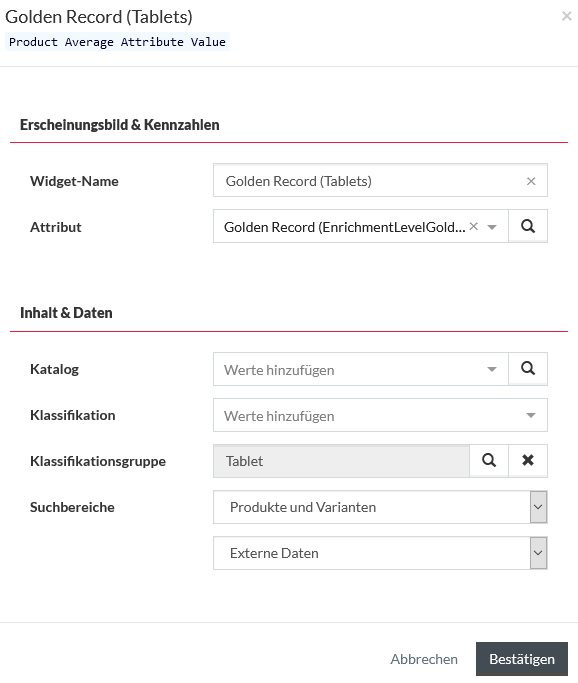Click the Bestätigen button
Image resolution: width=578 pixels, height=683 pixels.
point(522,659)
